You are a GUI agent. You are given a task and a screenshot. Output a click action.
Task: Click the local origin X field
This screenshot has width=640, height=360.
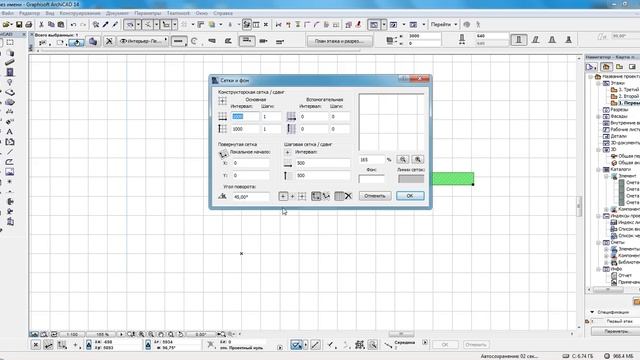pos(251,163)
